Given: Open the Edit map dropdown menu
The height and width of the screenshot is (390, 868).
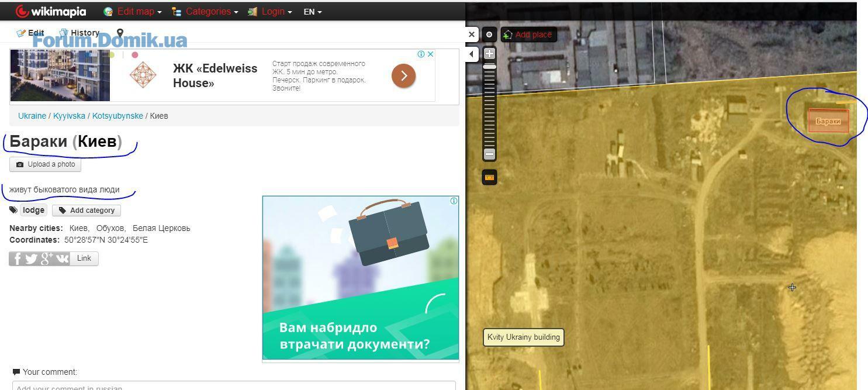Looking at the screenshot, I should pyautogui.click(x=133, y=12).
